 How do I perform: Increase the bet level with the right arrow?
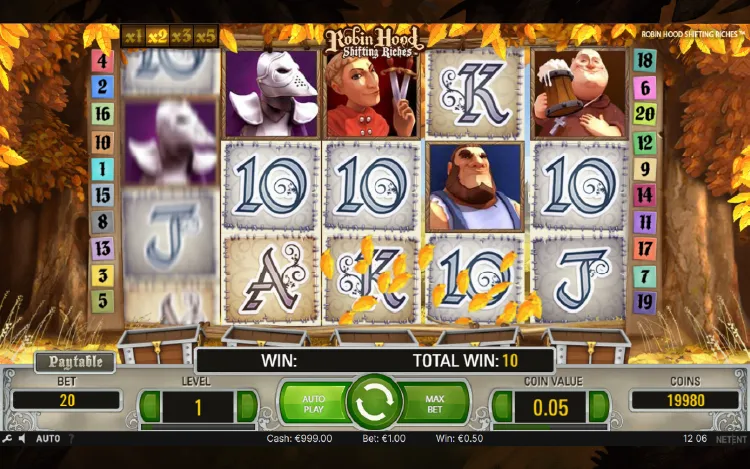pos(247,407)
